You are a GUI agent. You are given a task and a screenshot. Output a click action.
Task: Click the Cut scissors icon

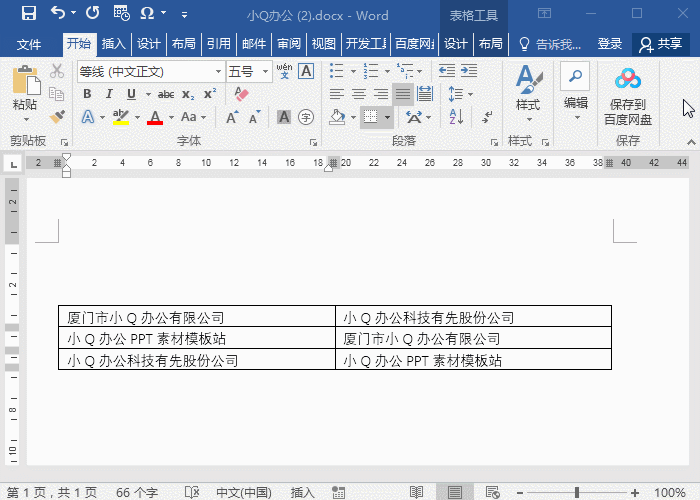[57, 71]
